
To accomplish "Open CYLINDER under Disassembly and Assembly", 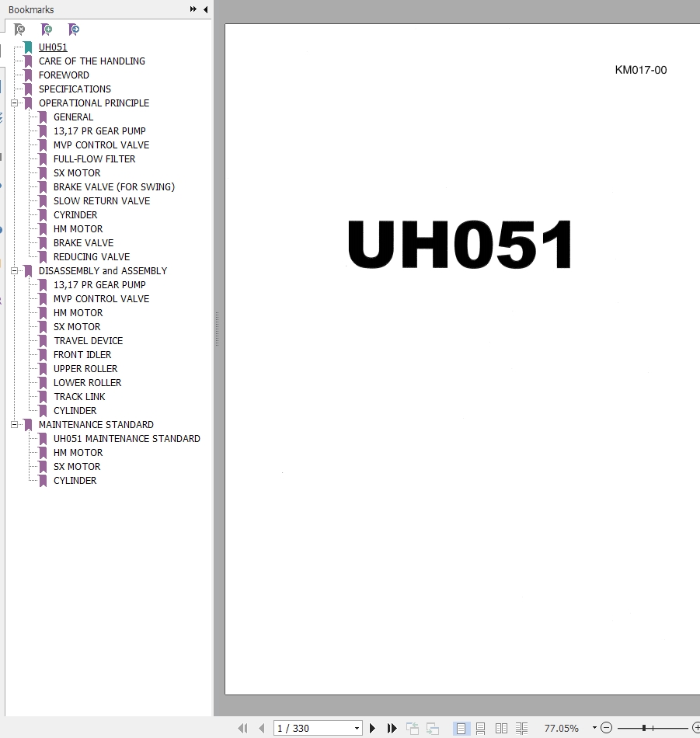I will 75,411.
